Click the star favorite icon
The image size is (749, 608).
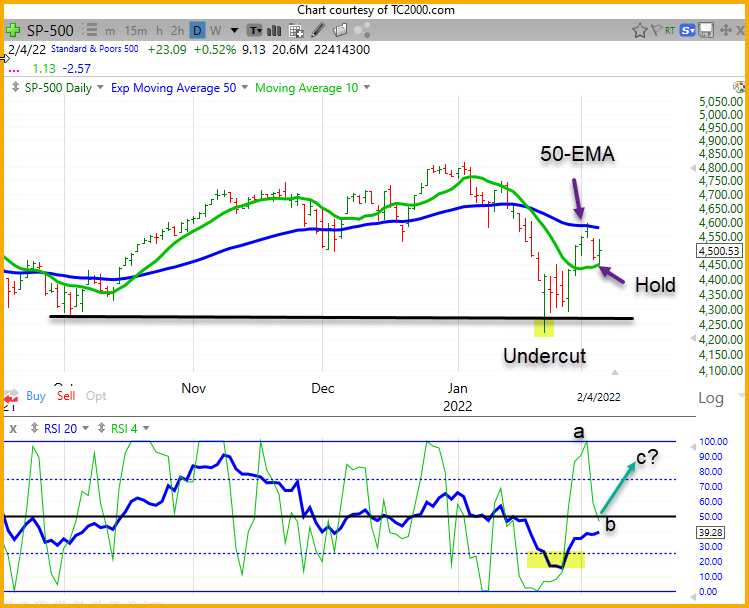(x=640, y=31)
